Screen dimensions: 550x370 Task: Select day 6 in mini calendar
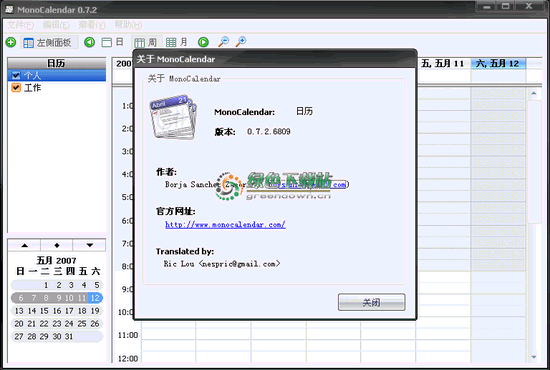tap(21, 298)
